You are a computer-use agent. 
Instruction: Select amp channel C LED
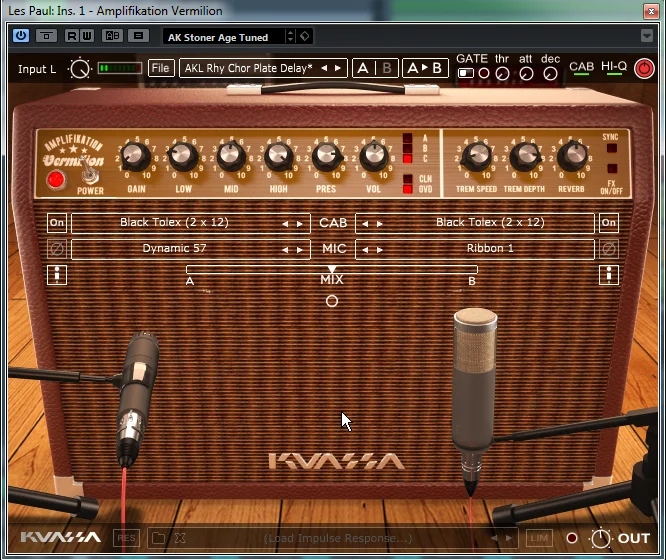point(407,158)
